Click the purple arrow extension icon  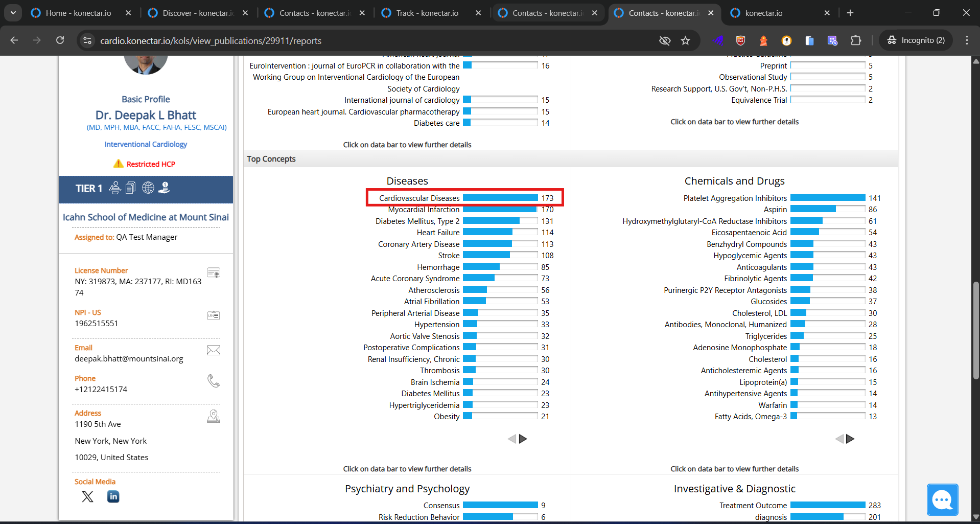(x=718, y=40)
